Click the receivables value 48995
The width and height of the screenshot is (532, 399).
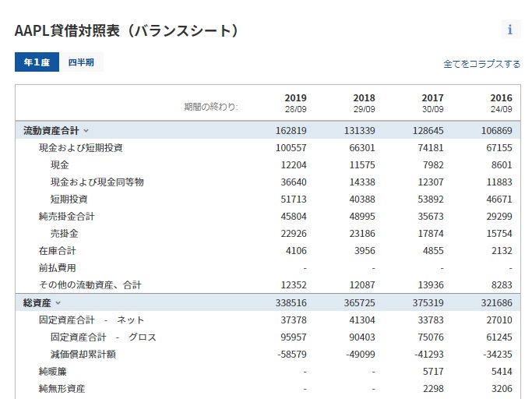(362, 217)
